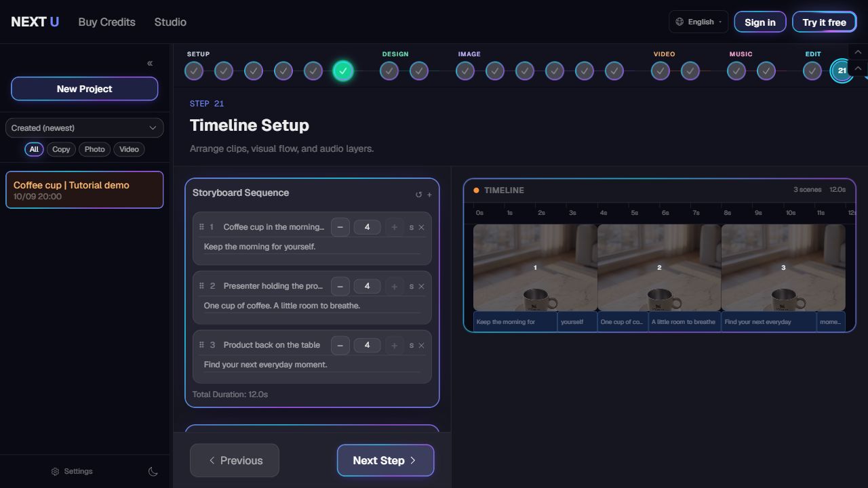Select scene 1 thumbnail in the timeline

pyautogui.click(x=535, y=268)
